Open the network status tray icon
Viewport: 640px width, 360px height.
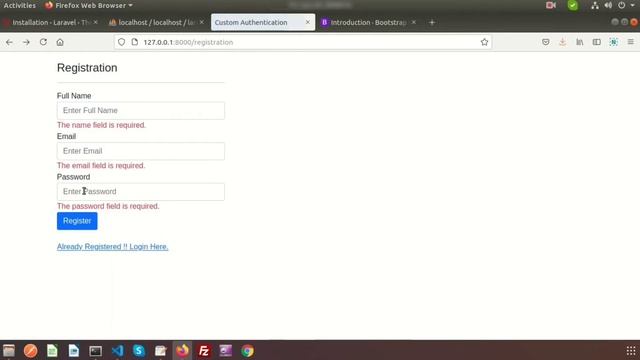coord(595,5)
